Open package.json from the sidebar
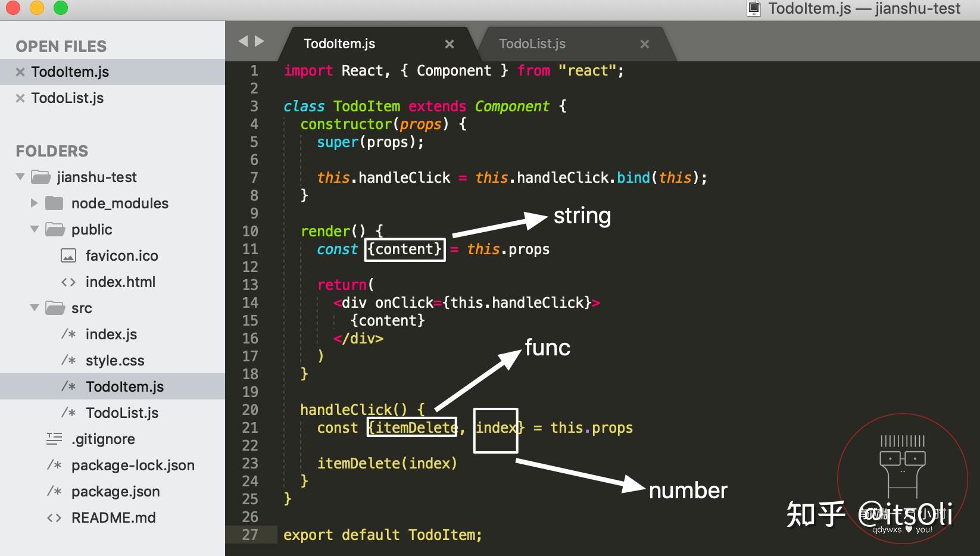Viewport: 980px width, 556px height. pos(115,491)
